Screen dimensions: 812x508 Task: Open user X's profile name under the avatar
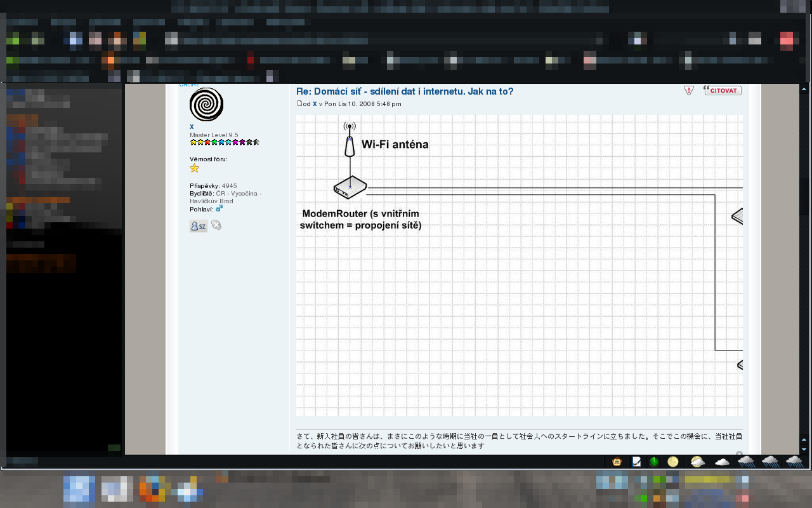[192, 126]
